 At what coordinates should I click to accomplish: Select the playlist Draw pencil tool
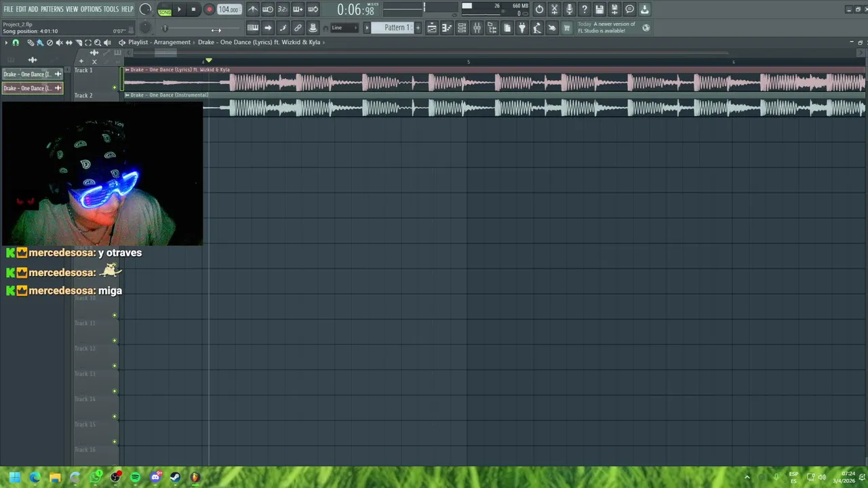[x=31, y=43]
